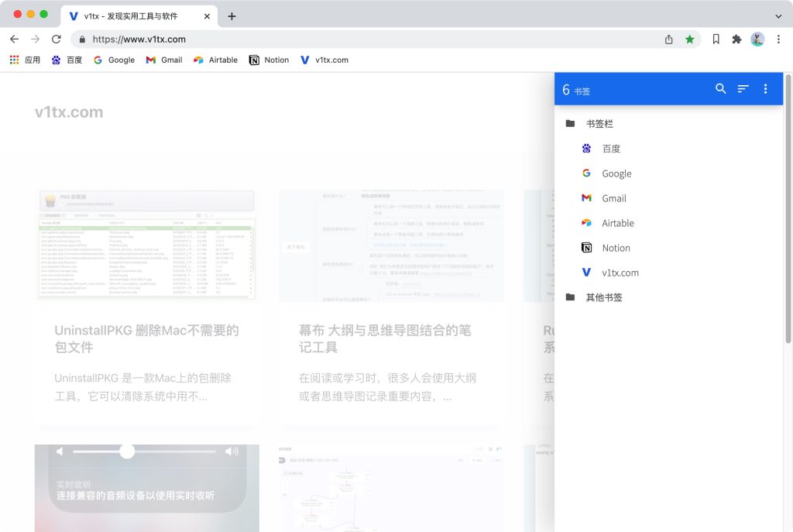Click the 幕布 article description text
This screenshot has height=532, width=793.
[x=387, y=387]
